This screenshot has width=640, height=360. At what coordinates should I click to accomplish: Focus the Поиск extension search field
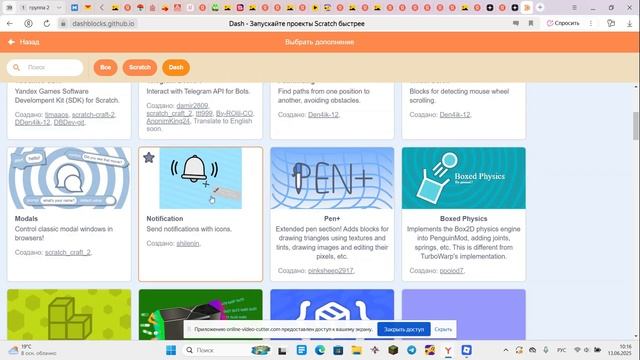click(45, 67)
